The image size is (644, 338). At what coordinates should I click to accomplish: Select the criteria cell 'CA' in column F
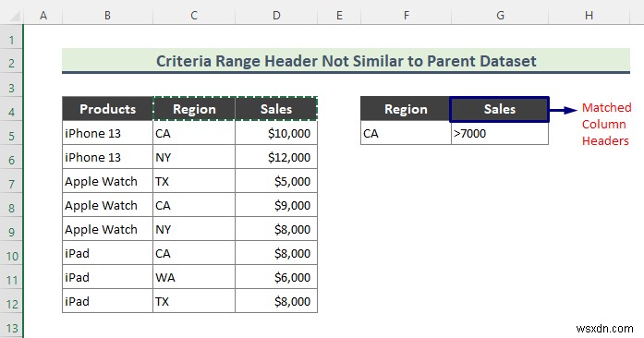406,133
